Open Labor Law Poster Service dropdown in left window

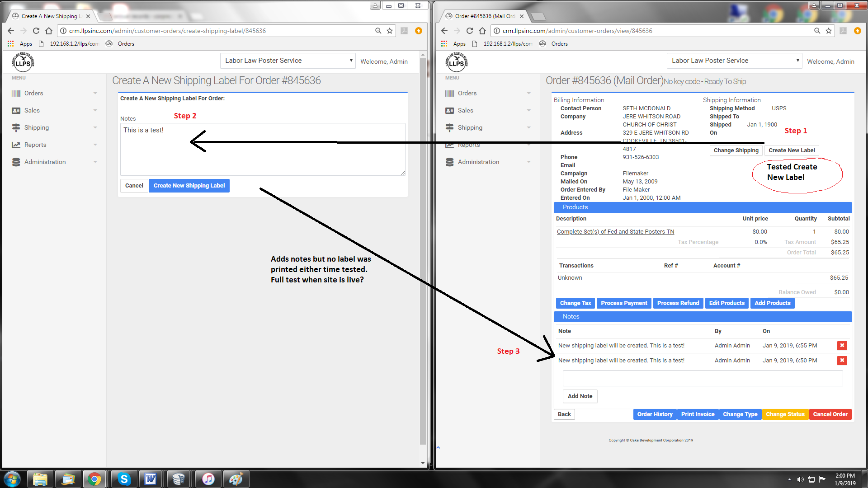pyautogui.click(x=288, y=61)
